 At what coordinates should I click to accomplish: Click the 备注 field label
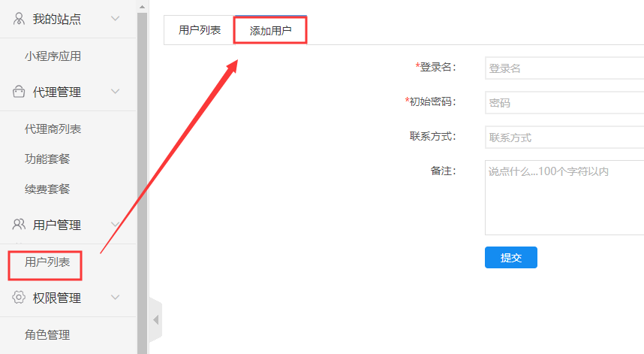(x=443, y=171)
